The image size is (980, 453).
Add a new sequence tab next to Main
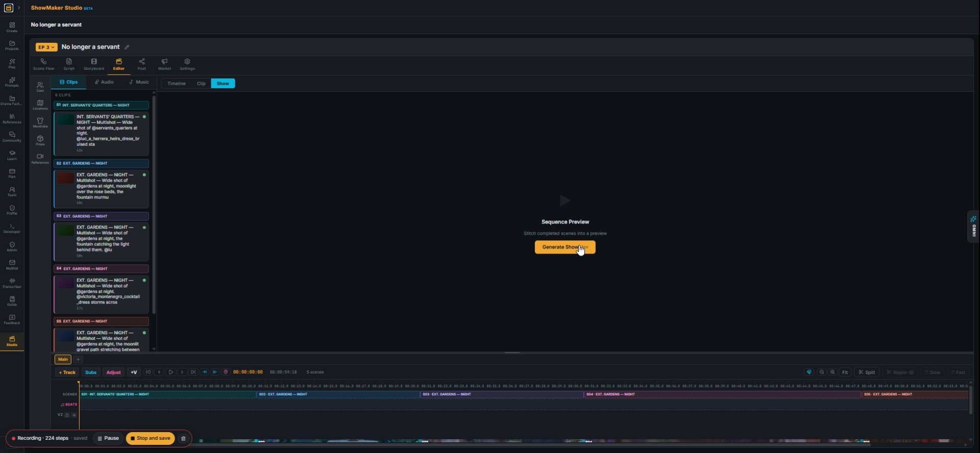78,360
